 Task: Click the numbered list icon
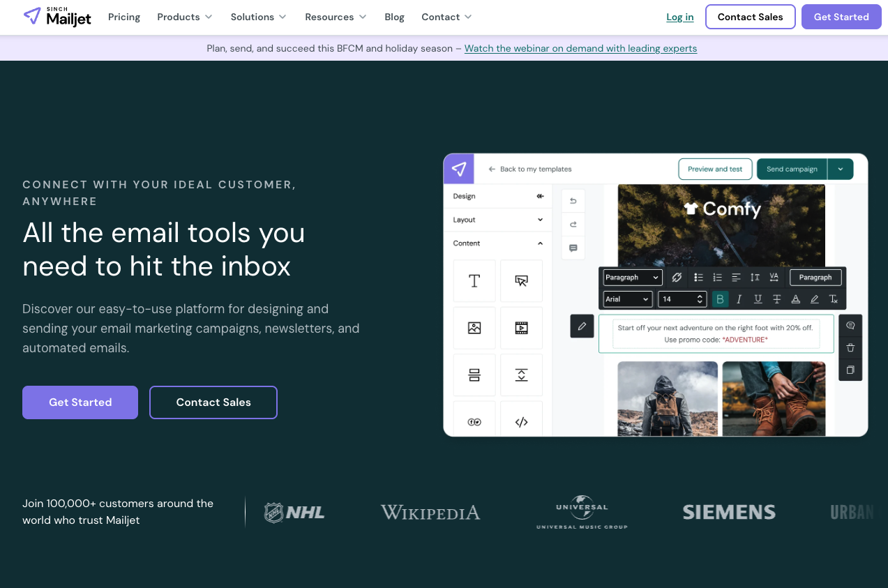click(x=717, y=277)
